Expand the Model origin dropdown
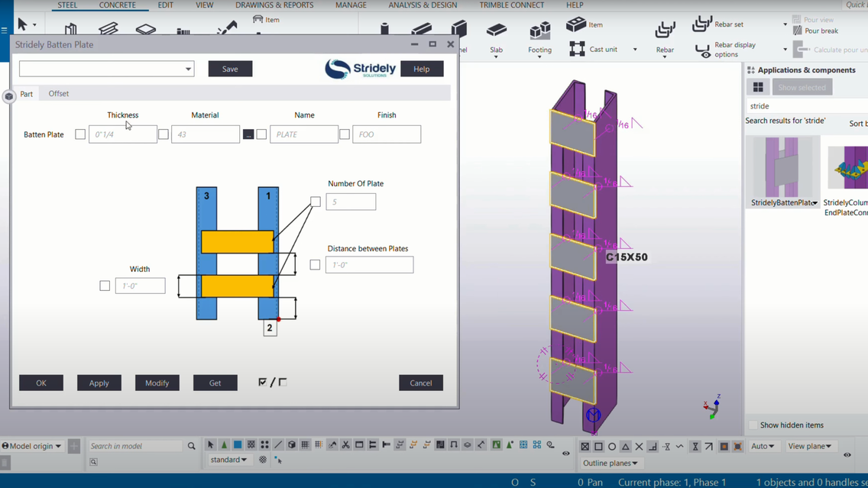868x488 pixels. 31,446
